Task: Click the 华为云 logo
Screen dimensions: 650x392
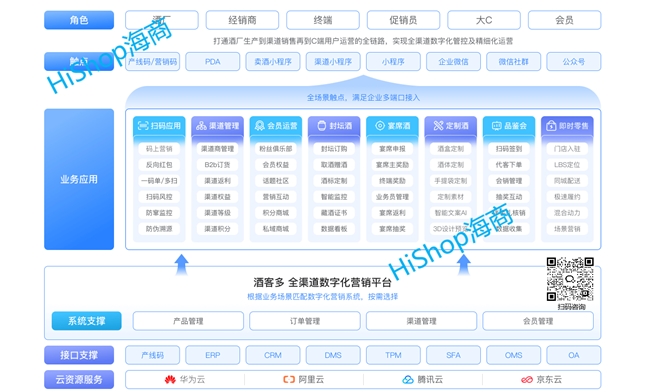Action: [170, 380]
